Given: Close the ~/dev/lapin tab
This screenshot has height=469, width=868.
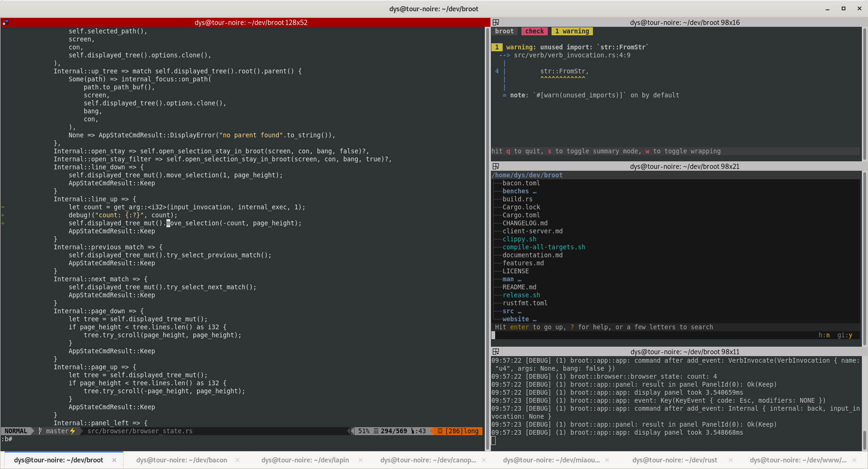Looking at the screenshot, I should point(361,460).
